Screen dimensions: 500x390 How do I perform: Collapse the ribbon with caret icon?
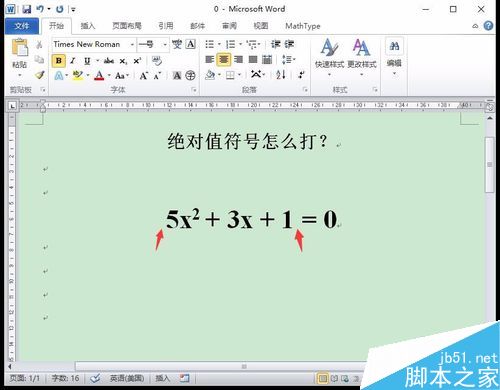click(475, 26)
